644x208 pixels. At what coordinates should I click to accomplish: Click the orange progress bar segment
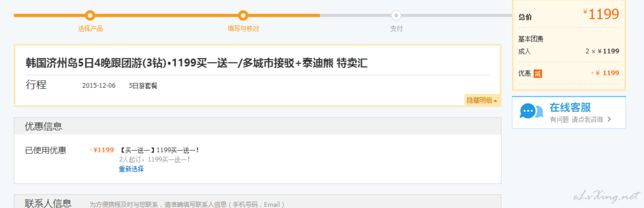coord(167,15)
